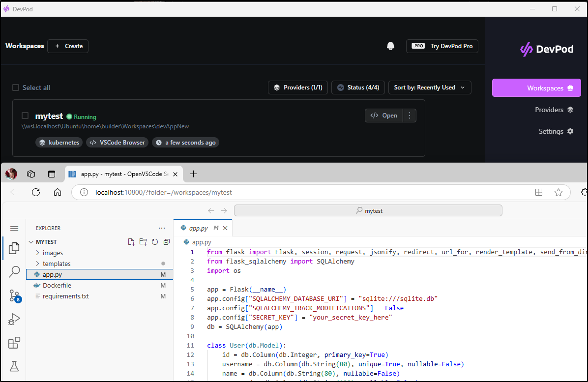Image resolution: width=588 pixels, height=382 pixels.
Task: Open Source Control view with 8 badge
Action: 15,296
